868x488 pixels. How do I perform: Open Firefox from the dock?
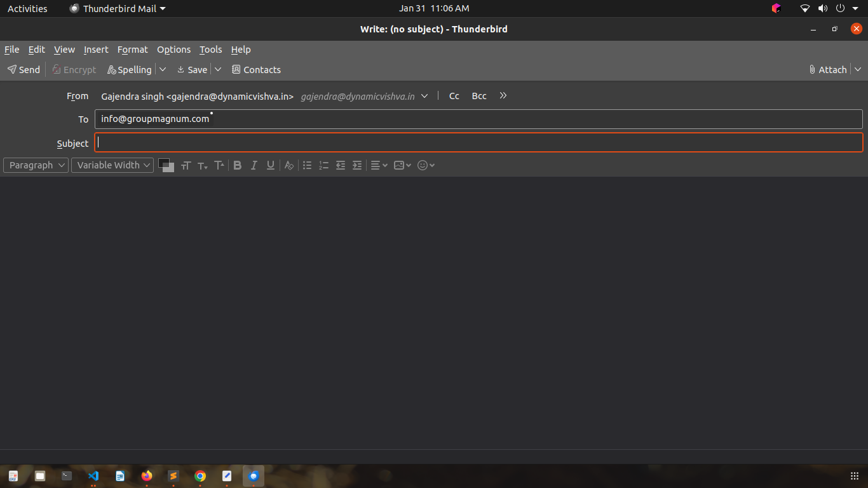point(147,476)
